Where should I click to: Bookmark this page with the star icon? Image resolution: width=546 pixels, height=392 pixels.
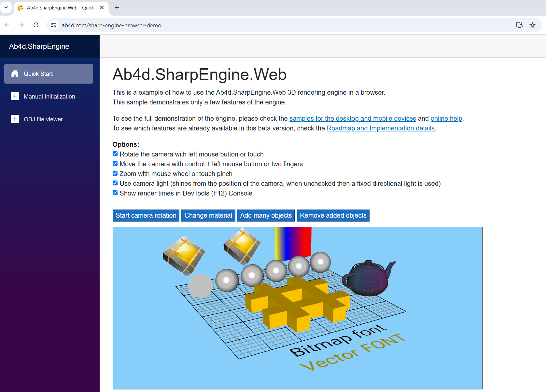pos(532,25)
